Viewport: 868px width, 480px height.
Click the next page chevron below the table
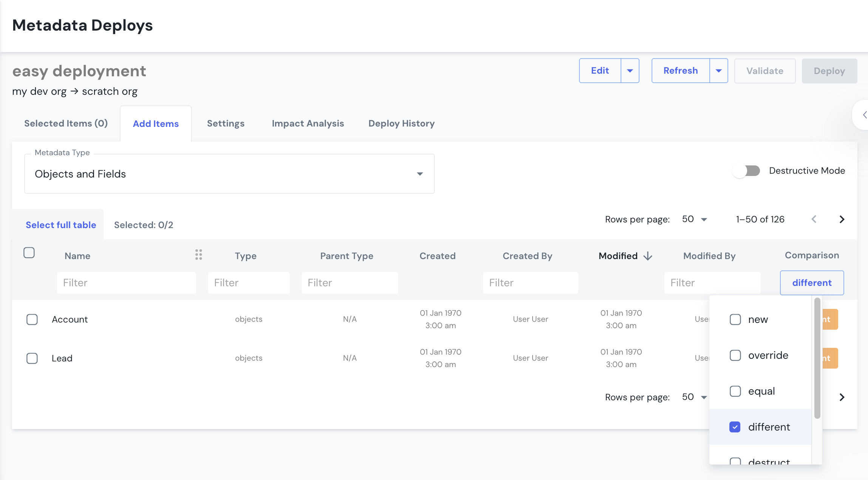click(x=842, y=397)
